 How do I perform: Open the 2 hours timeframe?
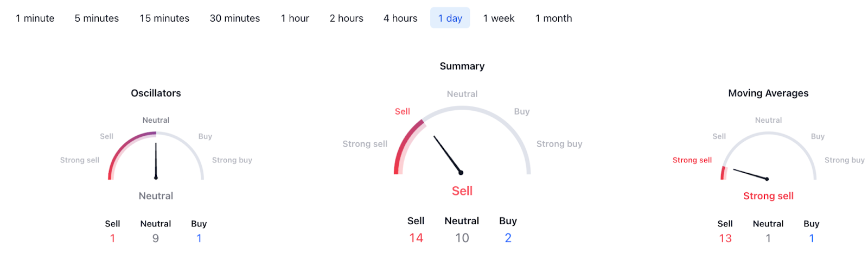click(346, 18)
